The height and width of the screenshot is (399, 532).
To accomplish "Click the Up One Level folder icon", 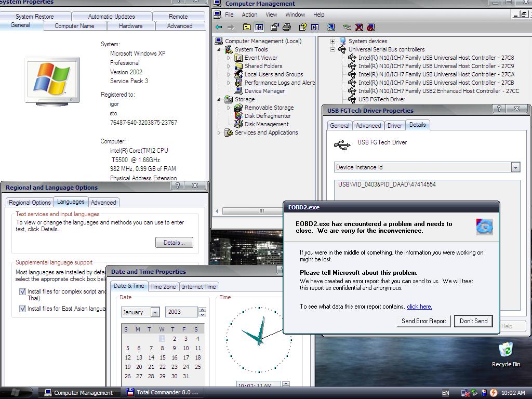I will coord(247,27).
